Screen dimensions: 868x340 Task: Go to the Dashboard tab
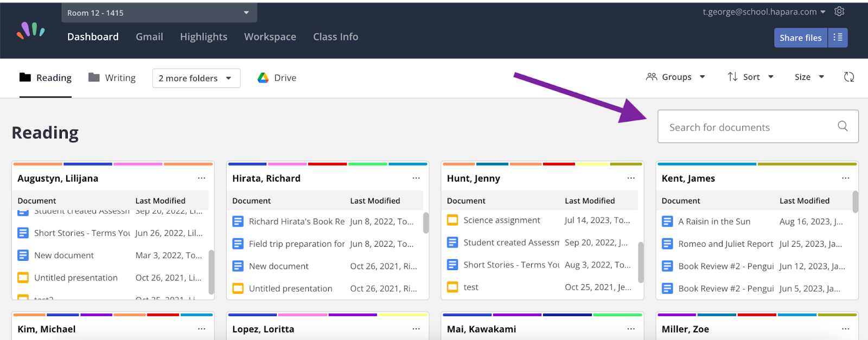tap(93, 37)
